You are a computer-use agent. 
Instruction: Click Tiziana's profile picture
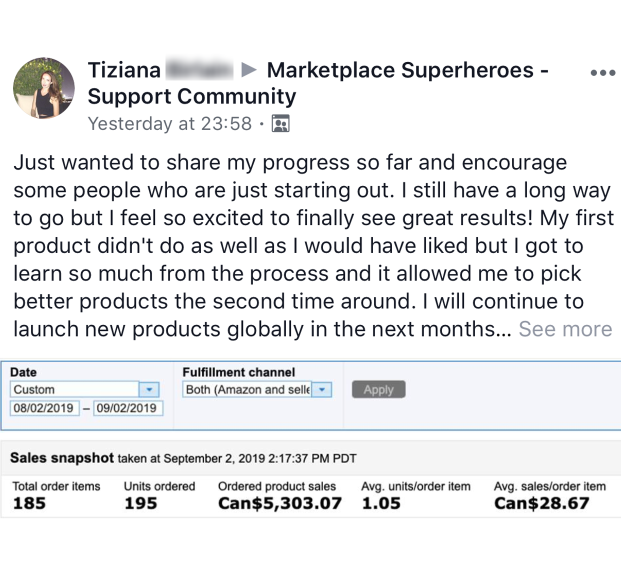(x=44, y=88)
